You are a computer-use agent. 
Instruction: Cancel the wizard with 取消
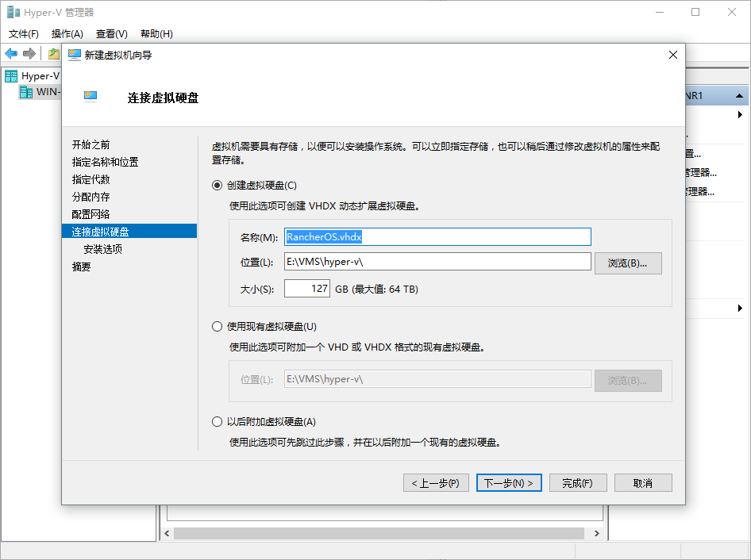click(643, 483)
